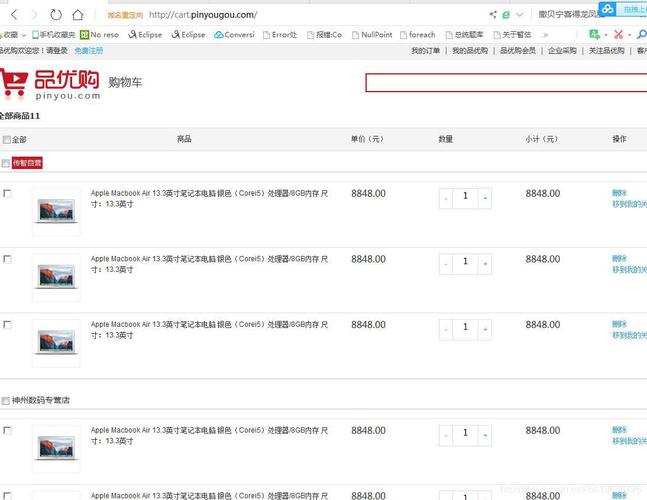Open the second Eclipse bookmark
The width and height of the screenshot is (647, 500).
tap(189, 35)
